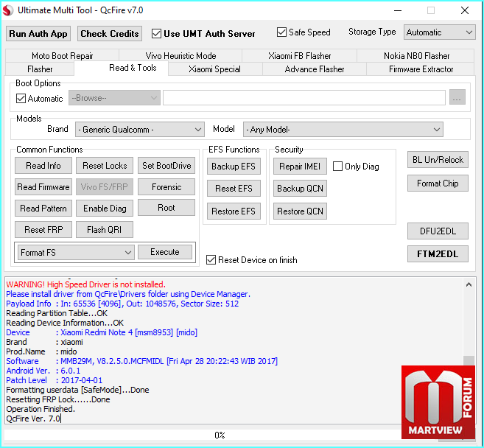Expand the Model dropdown
Image resolution: width=484 pixels, height=448 pixels.
point(343,130)
